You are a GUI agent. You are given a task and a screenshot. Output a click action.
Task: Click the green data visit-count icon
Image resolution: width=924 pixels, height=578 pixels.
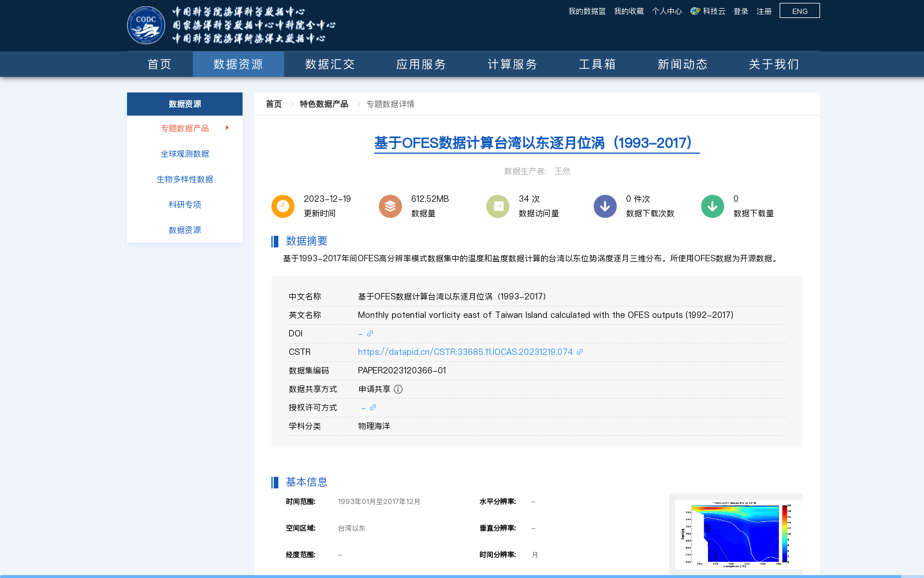pyautogui.click(x=498, y=206)
